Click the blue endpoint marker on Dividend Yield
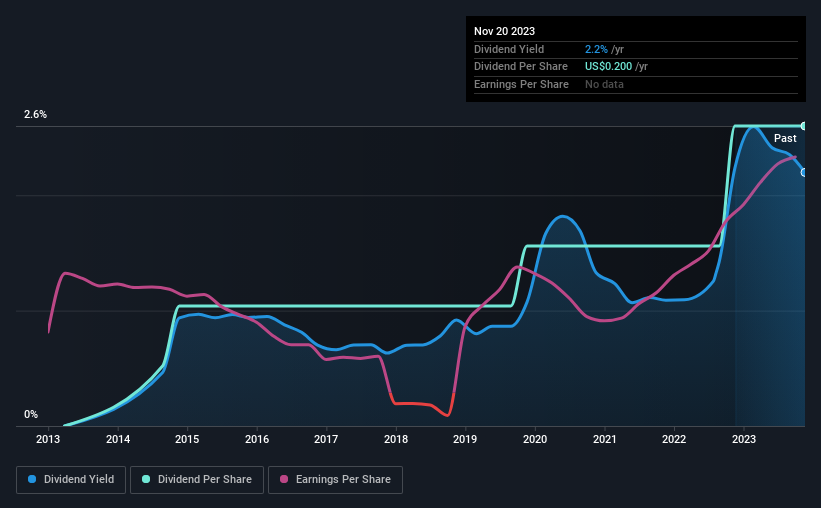 tap(803, 172)
